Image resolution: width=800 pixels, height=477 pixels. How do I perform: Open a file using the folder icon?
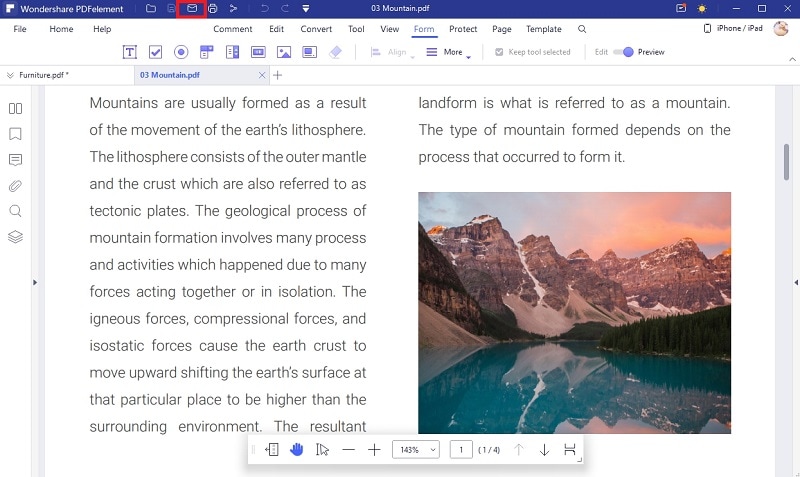coord(151,8)
